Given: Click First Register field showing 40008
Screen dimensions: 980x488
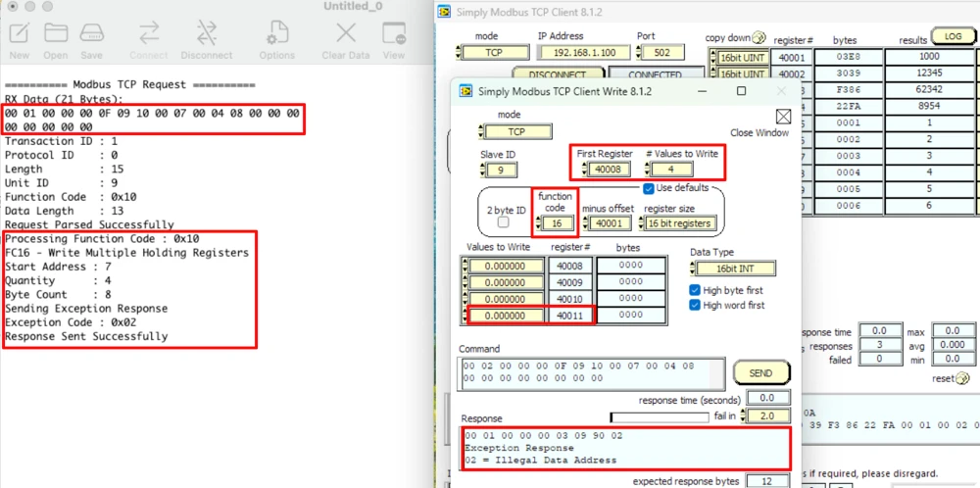Looking at the screenshot, I should click(610, 170).
